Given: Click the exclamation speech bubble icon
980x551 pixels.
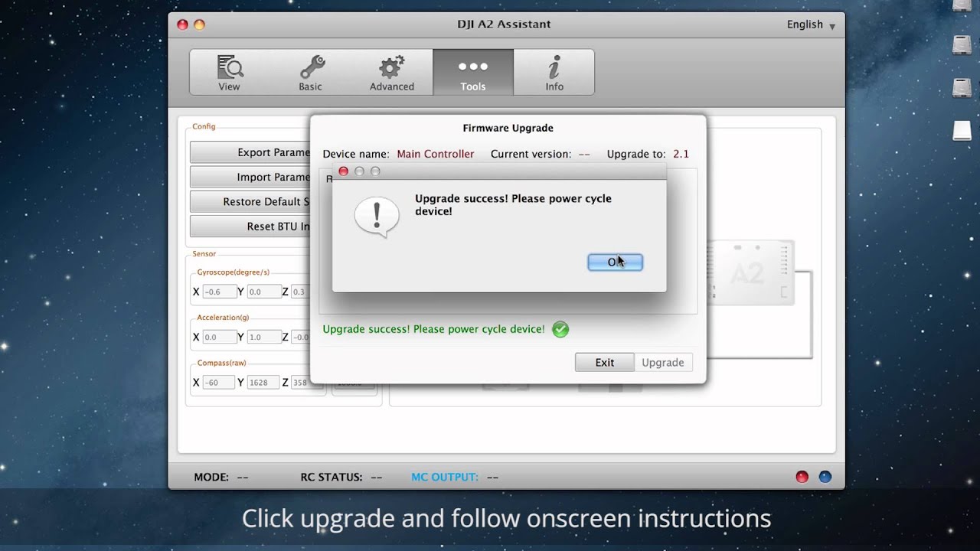Looking at the screenshot, I should tap(377, 217).
